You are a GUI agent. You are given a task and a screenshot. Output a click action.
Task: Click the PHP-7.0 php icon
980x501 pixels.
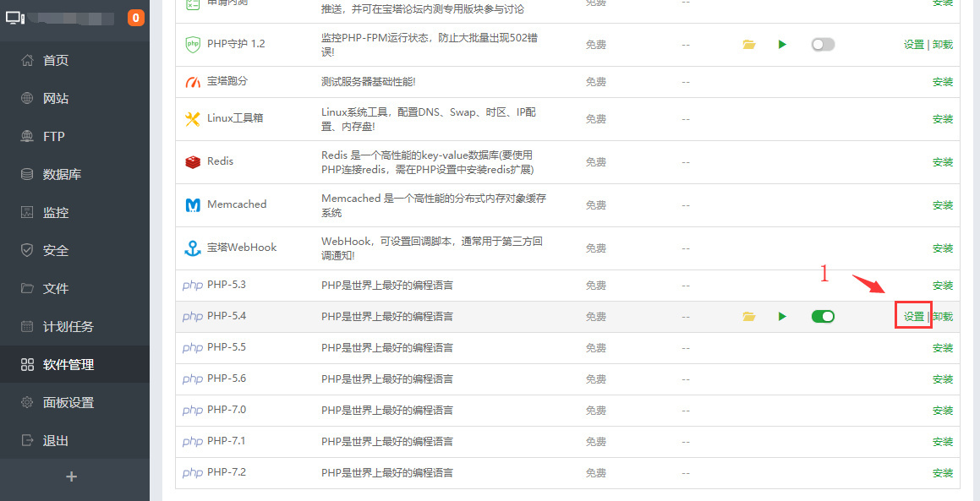tap(192, 410)
